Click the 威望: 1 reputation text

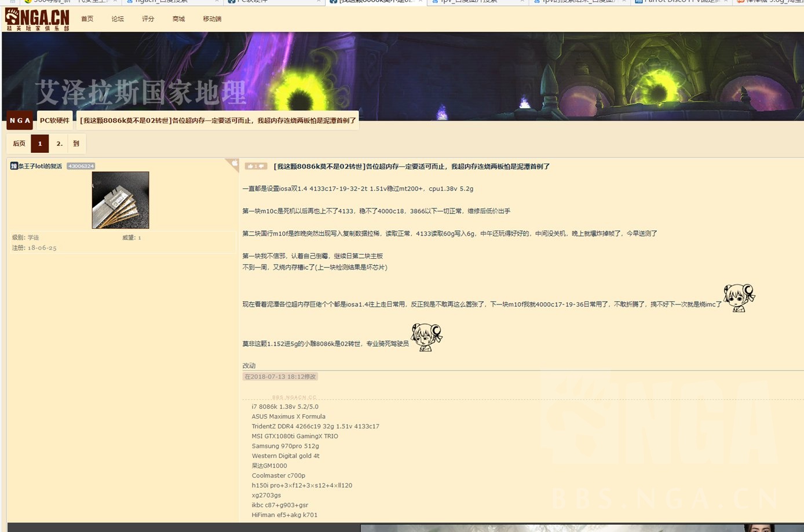131,237
